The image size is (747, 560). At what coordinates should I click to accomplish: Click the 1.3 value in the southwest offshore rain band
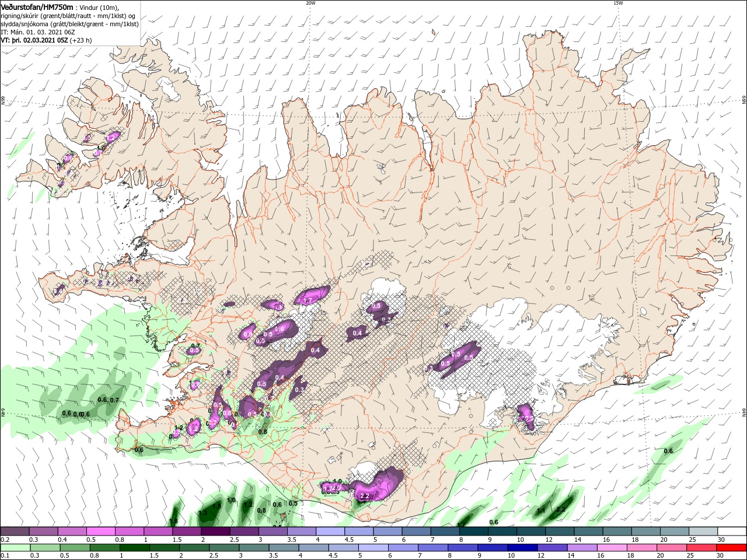click(203, 513)
